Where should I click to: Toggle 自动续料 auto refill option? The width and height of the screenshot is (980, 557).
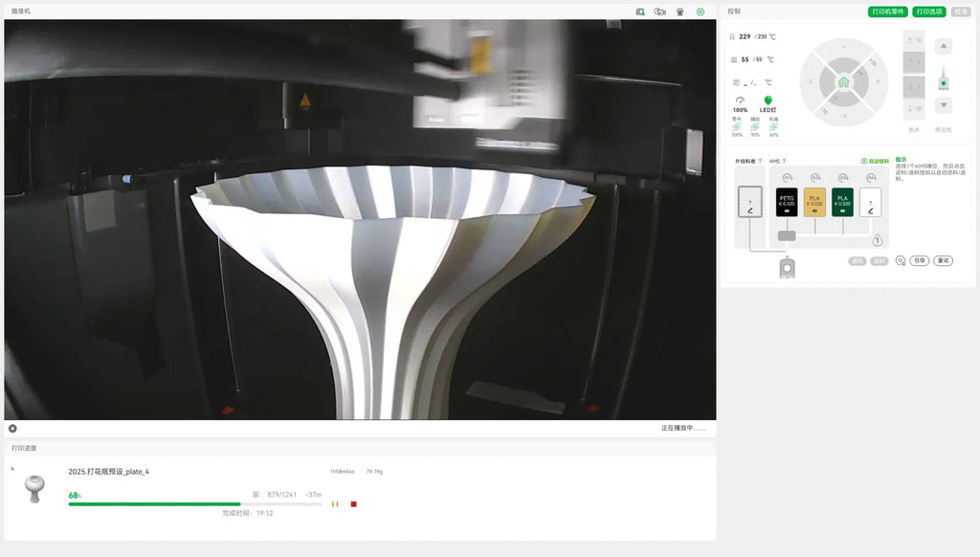pos(875,162)
